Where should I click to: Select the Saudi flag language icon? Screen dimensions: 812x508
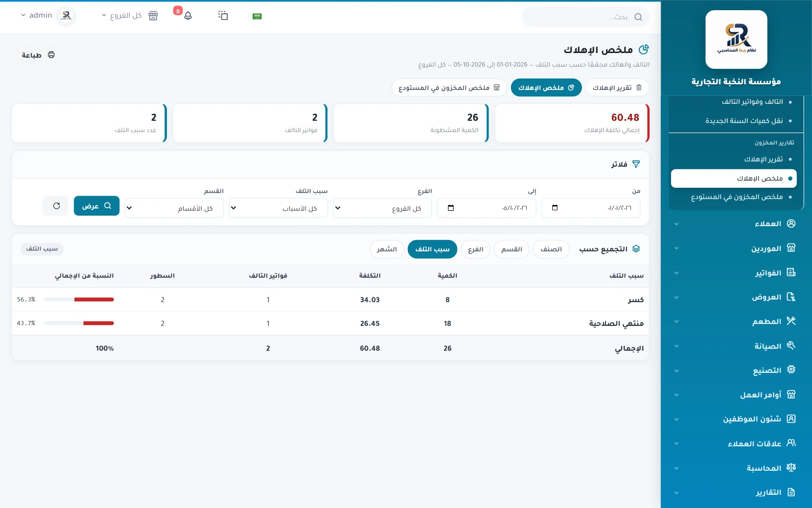[257, 16]
